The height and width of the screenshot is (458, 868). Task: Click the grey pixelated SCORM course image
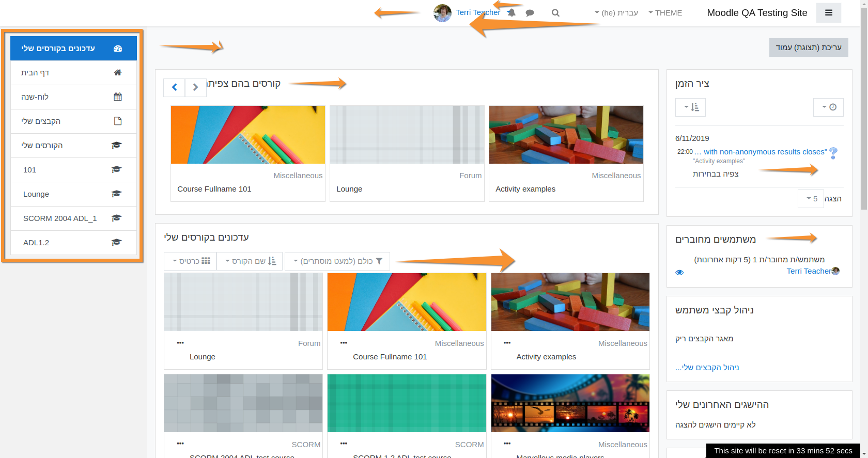pos(243,403)
